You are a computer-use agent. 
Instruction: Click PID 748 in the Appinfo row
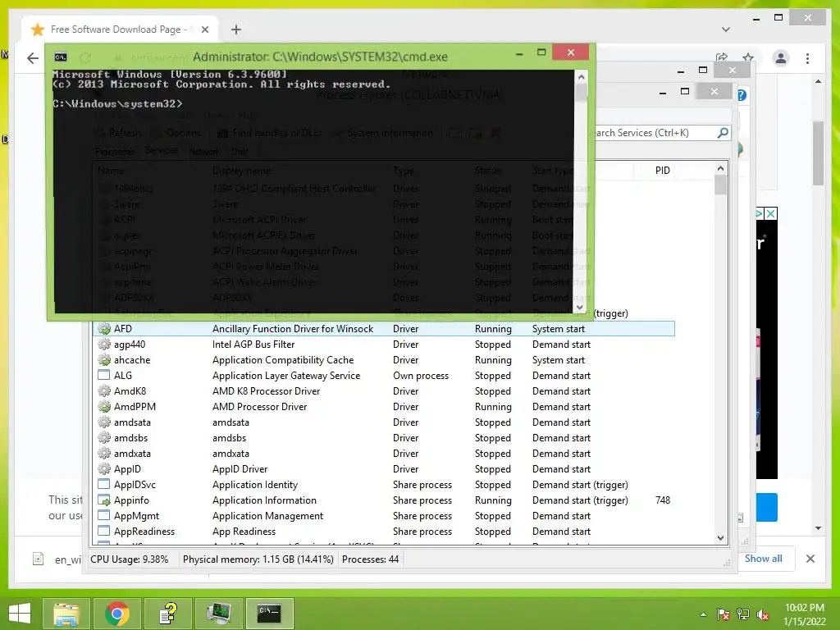click(663, 500)
